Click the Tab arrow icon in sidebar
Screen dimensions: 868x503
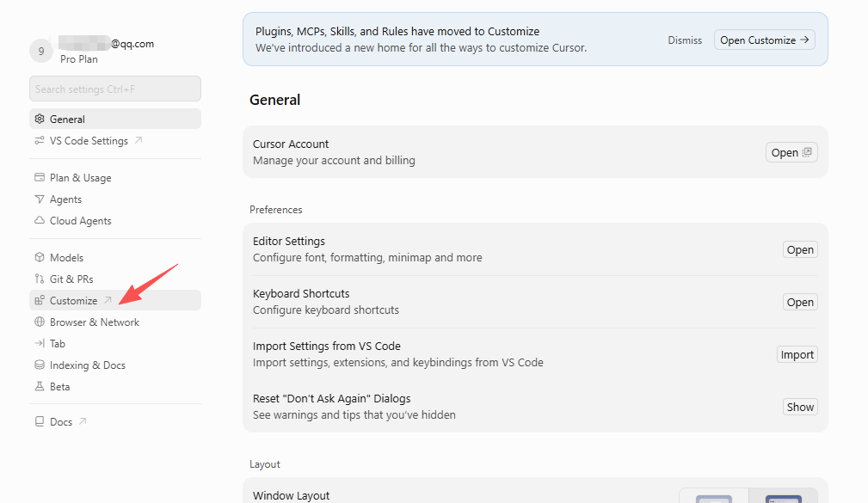tap(40, 344)
